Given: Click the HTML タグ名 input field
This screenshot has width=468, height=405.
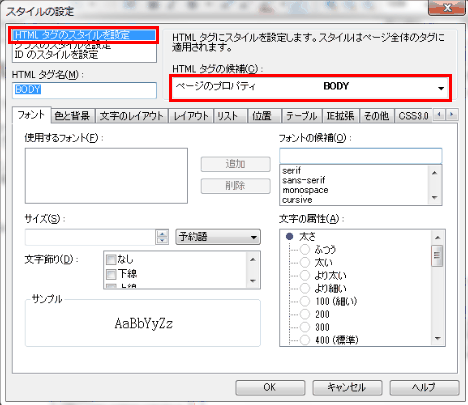Looking at the screenshot, I should pyautogui.click(x=84, y=90).
